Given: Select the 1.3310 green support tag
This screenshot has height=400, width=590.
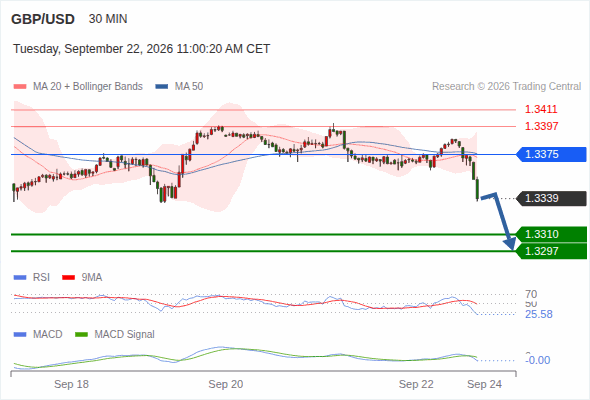Looking at the screenshot, I should pyautogui.click(x=551, y=234).
